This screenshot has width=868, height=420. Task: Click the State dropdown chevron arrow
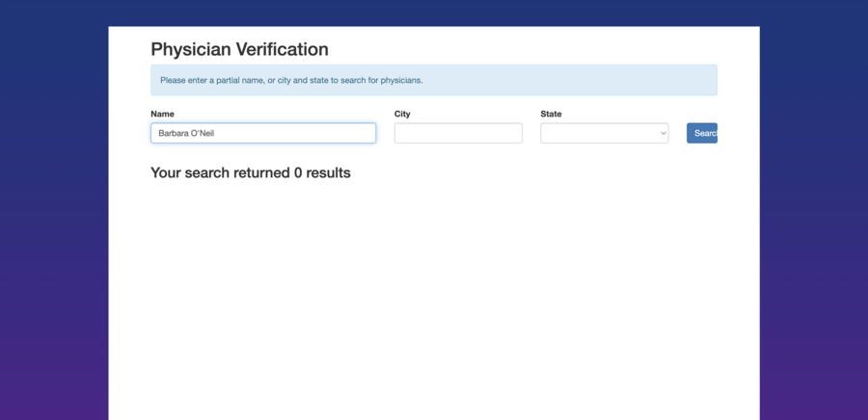pyautogui.click(x=663, y=133)
